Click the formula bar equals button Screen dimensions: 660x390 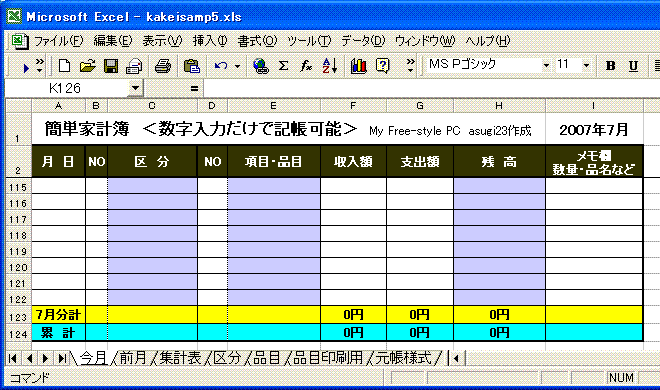click(194, 88)
